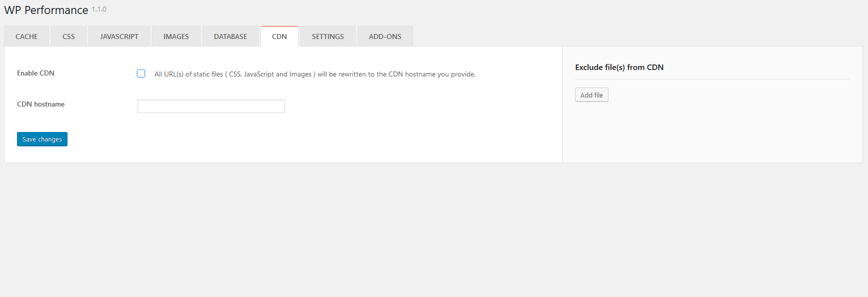Go to the IMAGES tab
The width and height of the screenshot is (868, 297).
coord(176,36)
